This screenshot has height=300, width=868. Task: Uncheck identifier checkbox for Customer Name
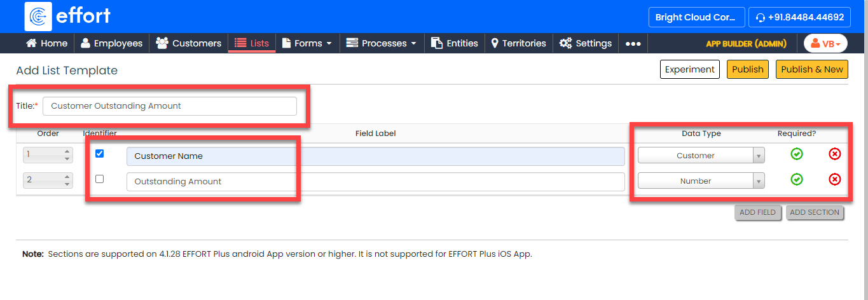pyautogui.click(x=99, y=154)
